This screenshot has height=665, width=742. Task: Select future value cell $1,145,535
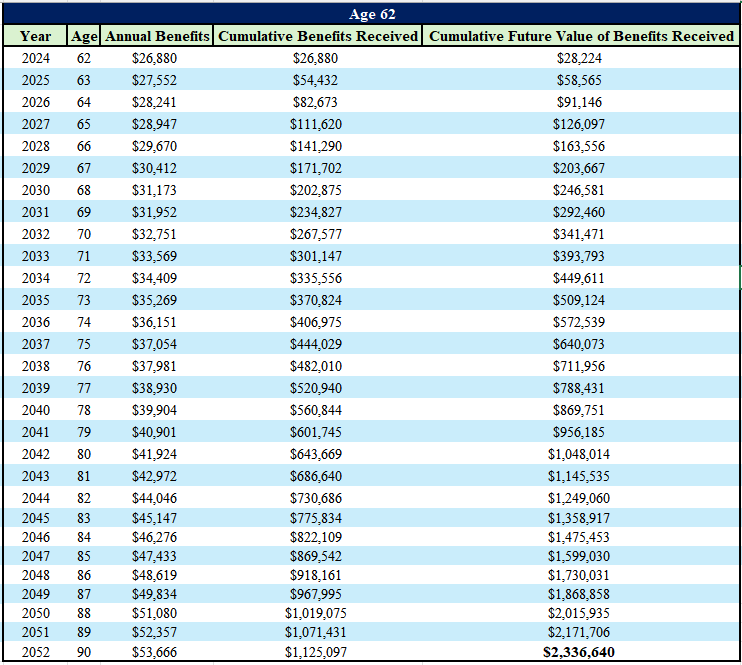(x=579, y=476)
